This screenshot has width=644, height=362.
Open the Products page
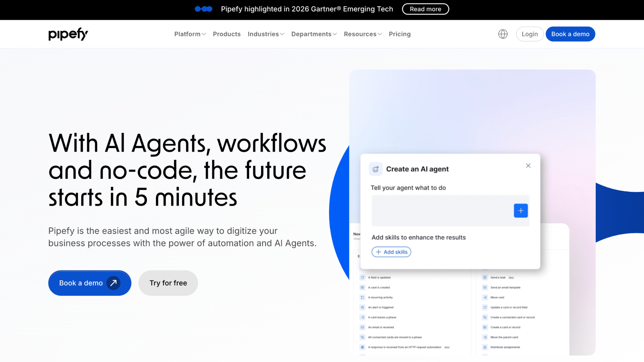[227, 34]
